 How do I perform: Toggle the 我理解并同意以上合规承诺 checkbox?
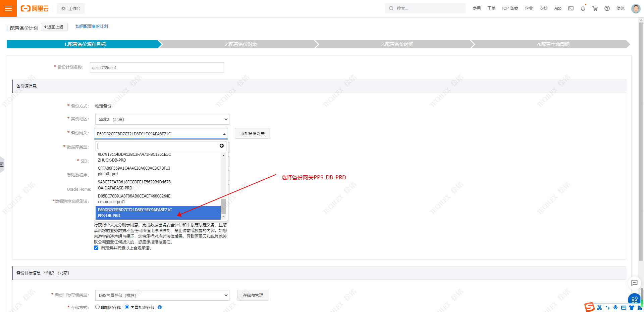point(96,248)
